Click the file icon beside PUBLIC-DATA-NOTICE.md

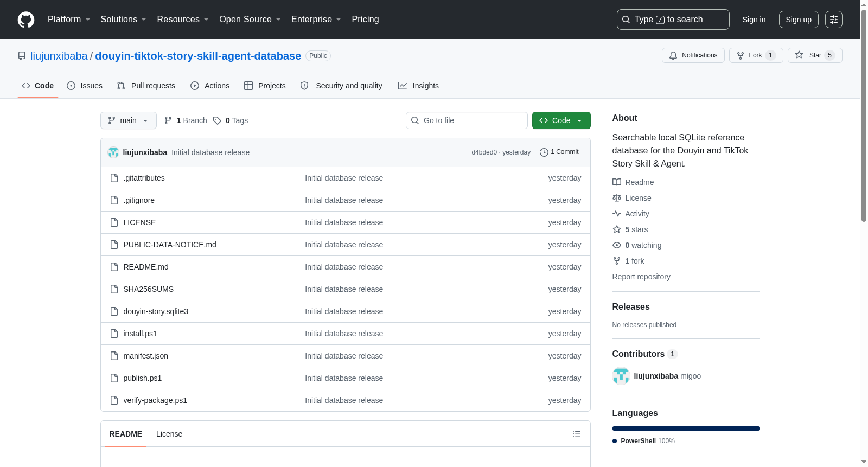(x=114, y=245)
